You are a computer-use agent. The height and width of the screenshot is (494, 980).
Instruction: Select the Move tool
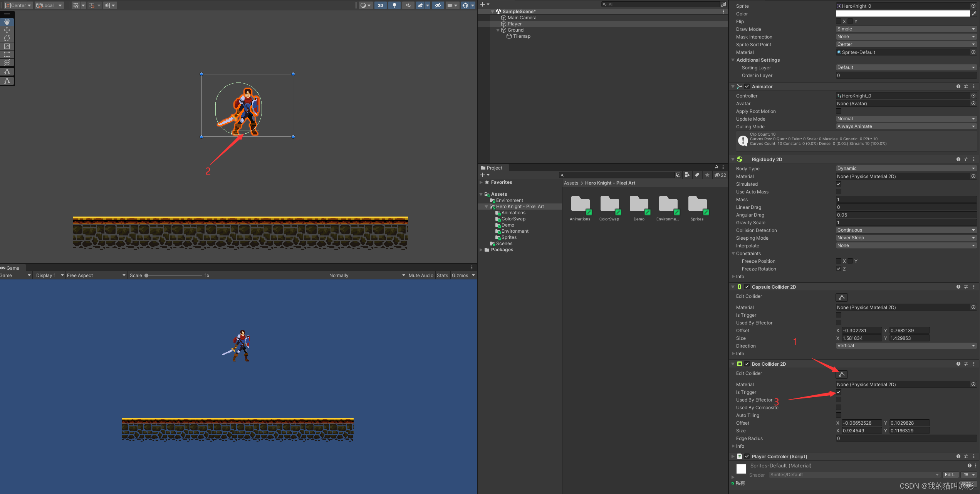click(7, 30)
